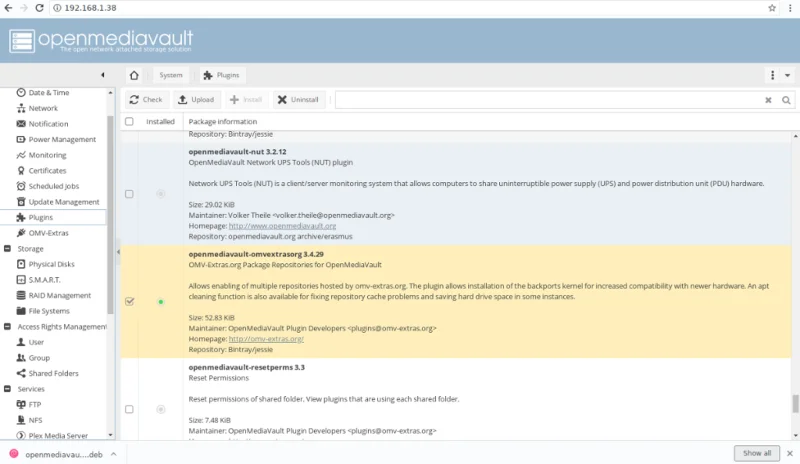Collapse sidebar with left arrow

coord(103,75)
